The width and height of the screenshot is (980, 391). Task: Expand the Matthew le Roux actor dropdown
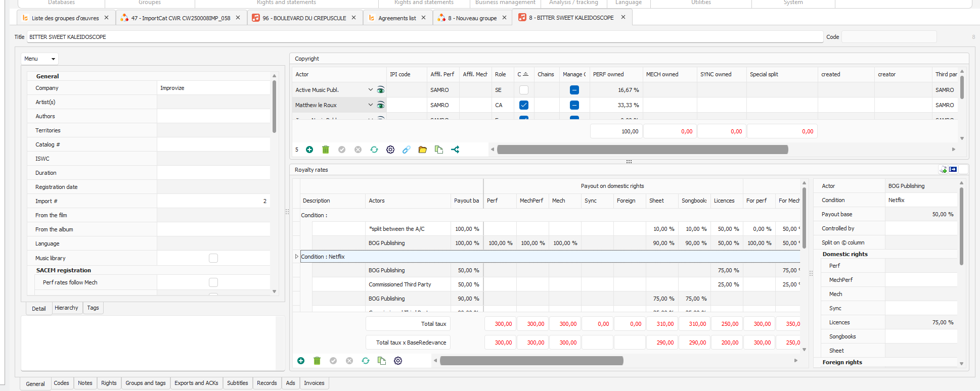(370, 105)
